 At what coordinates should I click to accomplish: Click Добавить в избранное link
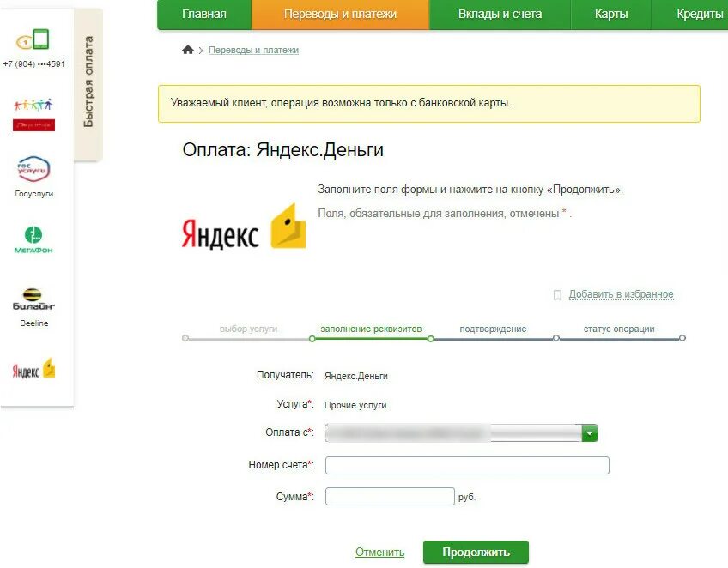[x=621, y=294]
